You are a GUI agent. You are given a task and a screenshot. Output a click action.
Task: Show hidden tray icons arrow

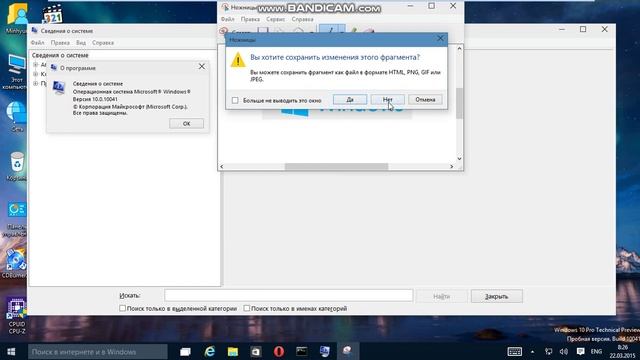(x=532, y=351)
